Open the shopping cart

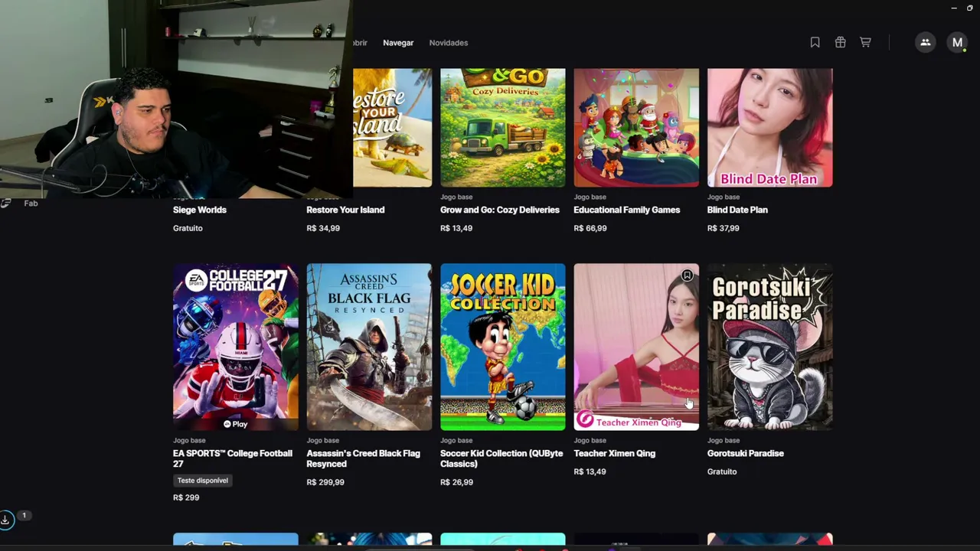[x=865, y=43]
